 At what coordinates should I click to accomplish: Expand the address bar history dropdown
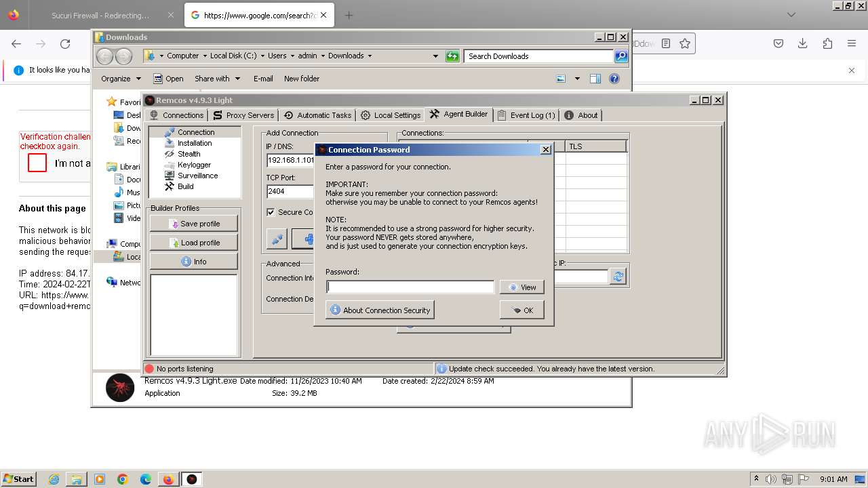coord(435,56)
